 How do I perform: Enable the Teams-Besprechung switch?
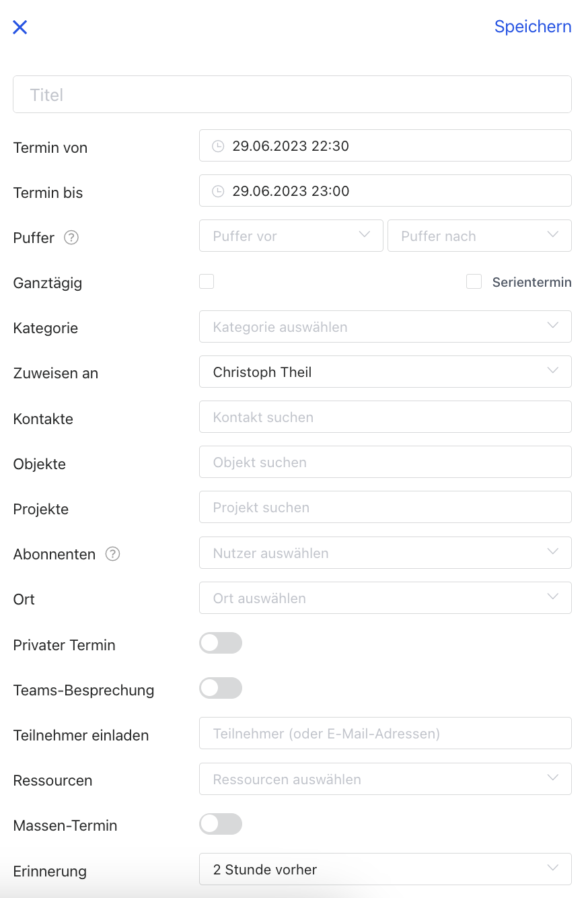tap(221, 689)
